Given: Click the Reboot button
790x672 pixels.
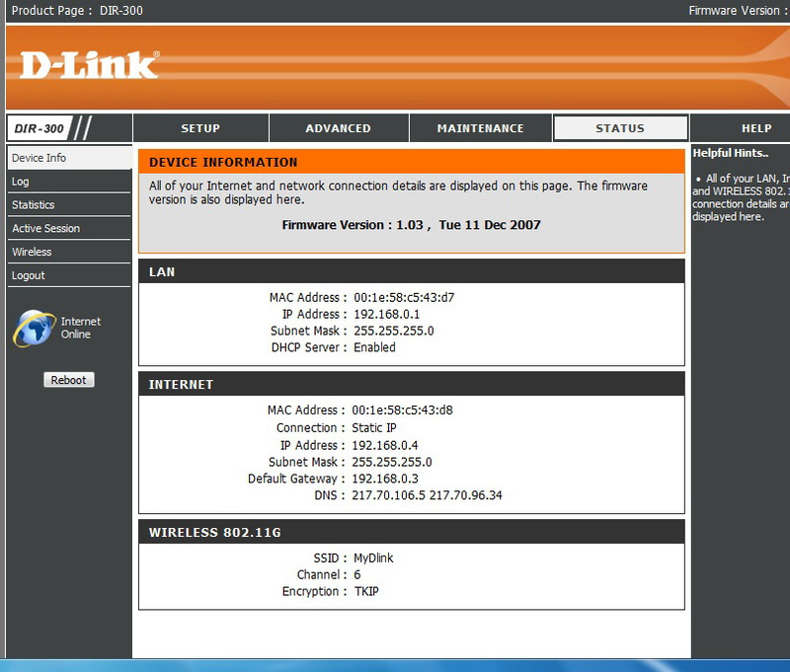Looking at the screenshot, I should coord(68,380).
